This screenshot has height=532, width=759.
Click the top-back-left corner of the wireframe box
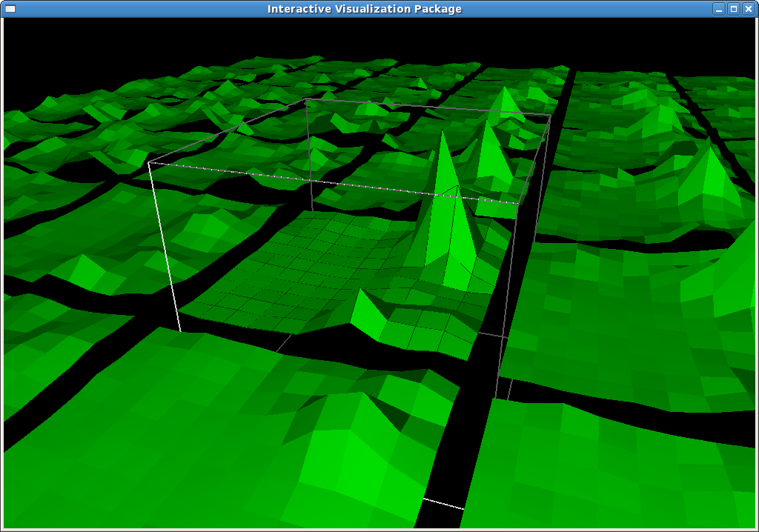point(306,99)
